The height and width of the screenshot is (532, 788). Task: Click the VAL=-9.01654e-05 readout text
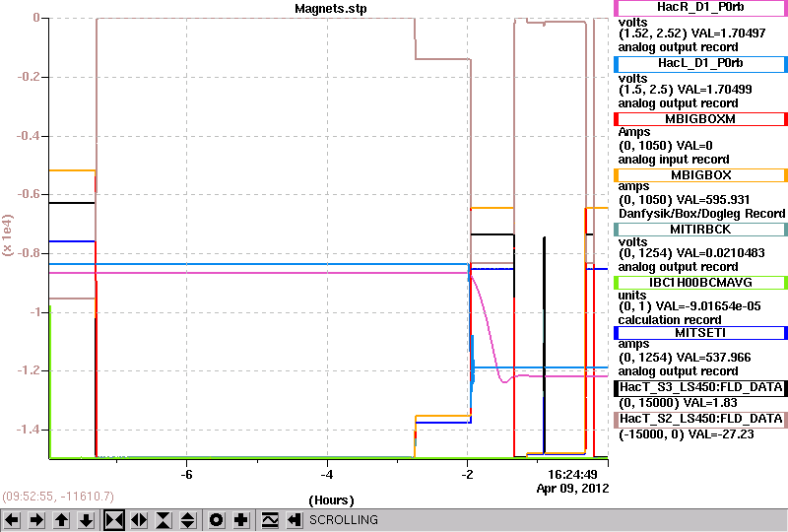click(708, 306)
